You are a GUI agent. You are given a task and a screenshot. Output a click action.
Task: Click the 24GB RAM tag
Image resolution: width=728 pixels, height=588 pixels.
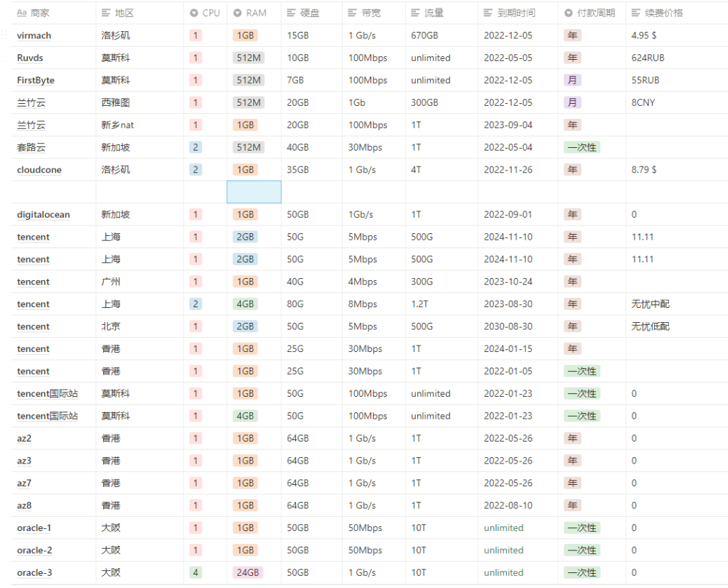pos(248,572)
